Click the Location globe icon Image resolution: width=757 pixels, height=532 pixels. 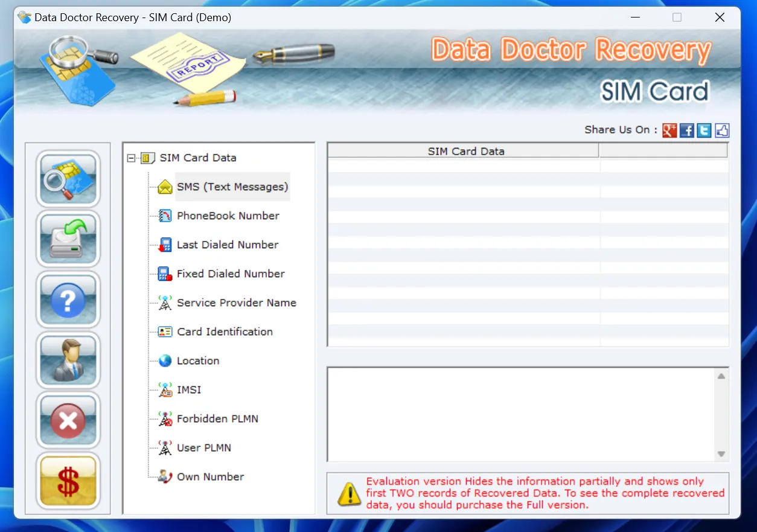pos(165,361)
